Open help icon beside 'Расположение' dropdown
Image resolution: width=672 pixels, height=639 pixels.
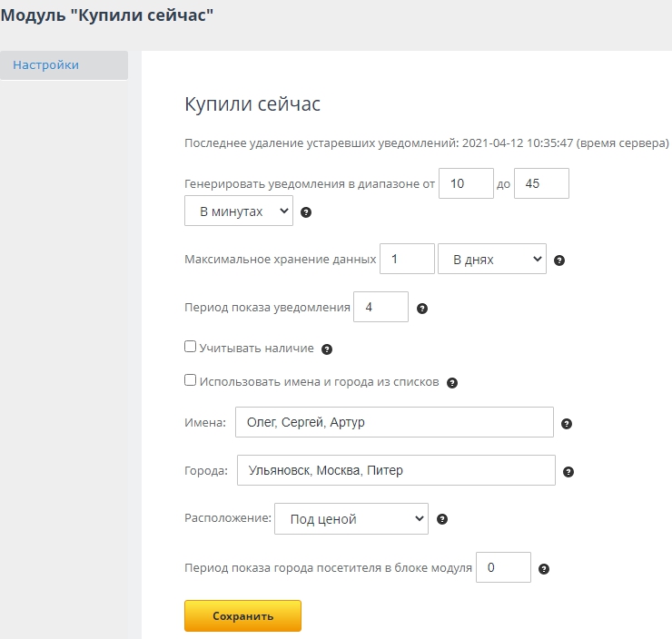click(442, 520)
